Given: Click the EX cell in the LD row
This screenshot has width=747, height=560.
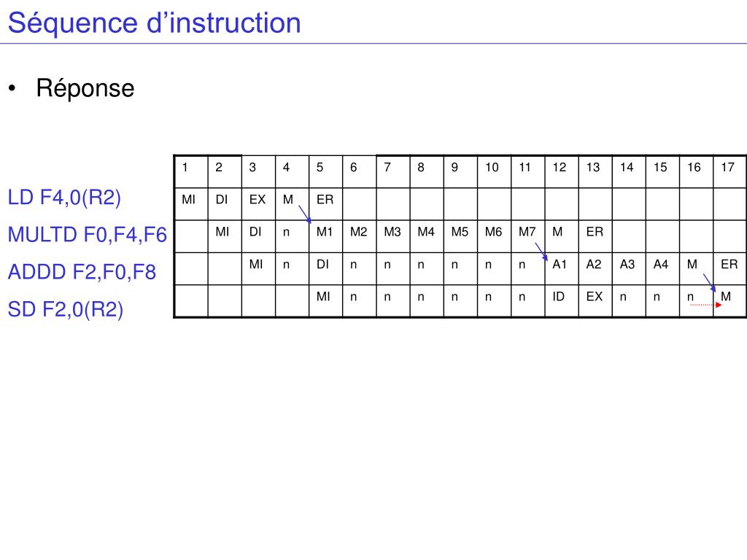Looking at the screenshot, I should (259, 204).
